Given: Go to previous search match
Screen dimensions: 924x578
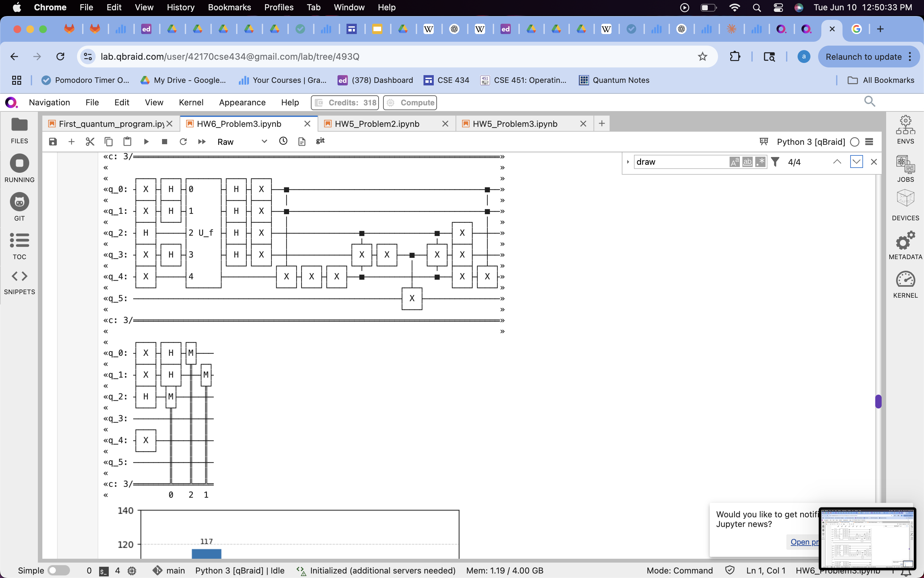Looking at the screenshot, I should [x=837, y=162].
